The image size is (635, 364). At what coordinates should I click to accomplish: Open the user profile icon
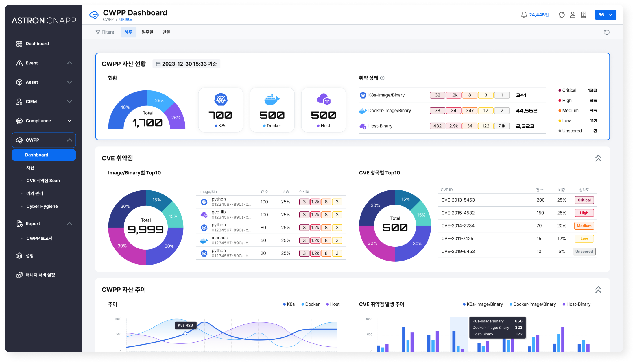[x=573, y=15]
